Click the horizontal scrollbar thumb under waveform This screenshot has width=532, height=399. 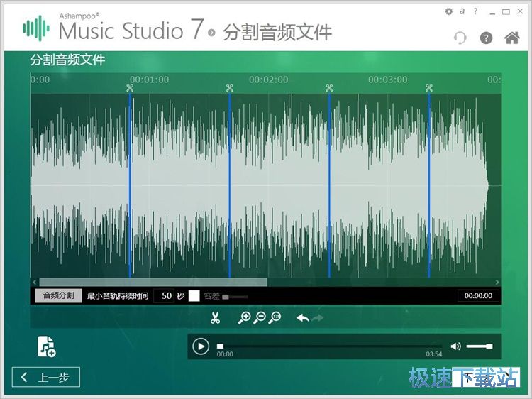[153, 282]
